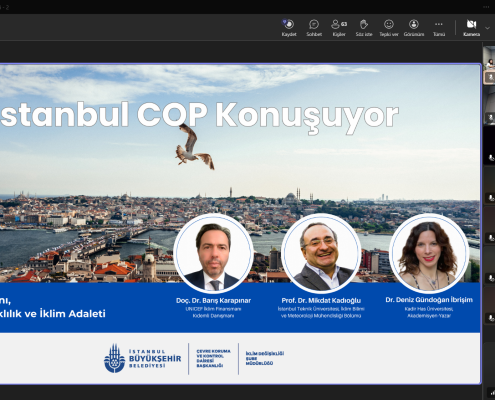
Task: Click the portrait above Barış Karapınar's name
Action: coord(213,253)
